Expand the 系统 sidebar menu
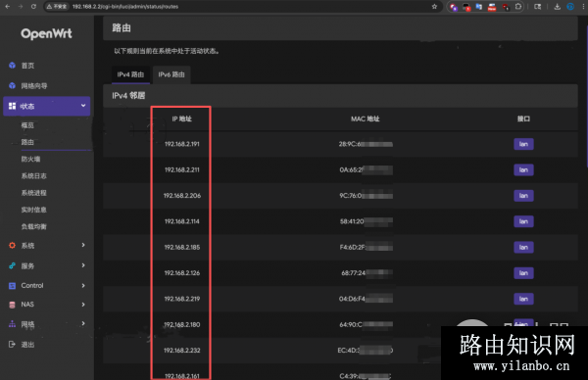 pos(46,246)
